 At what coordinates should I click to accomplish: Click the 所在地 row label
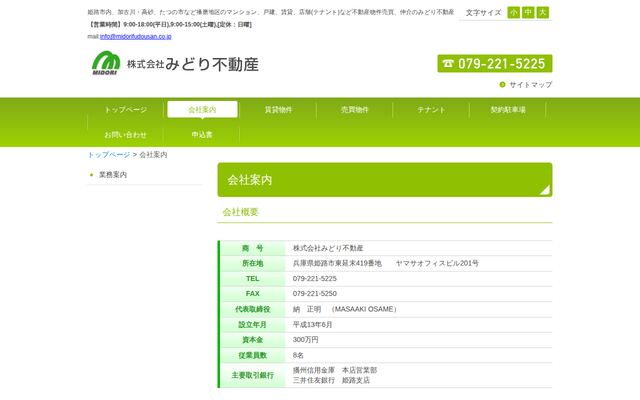point(253,263)
